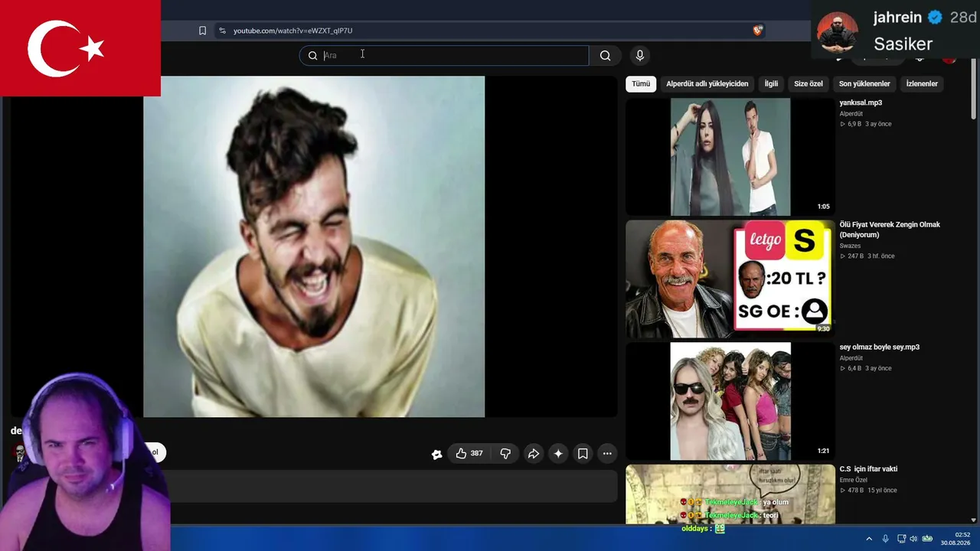Visit the Swazes channel link
Screen dimensions: 980x551
pos(850,246)
